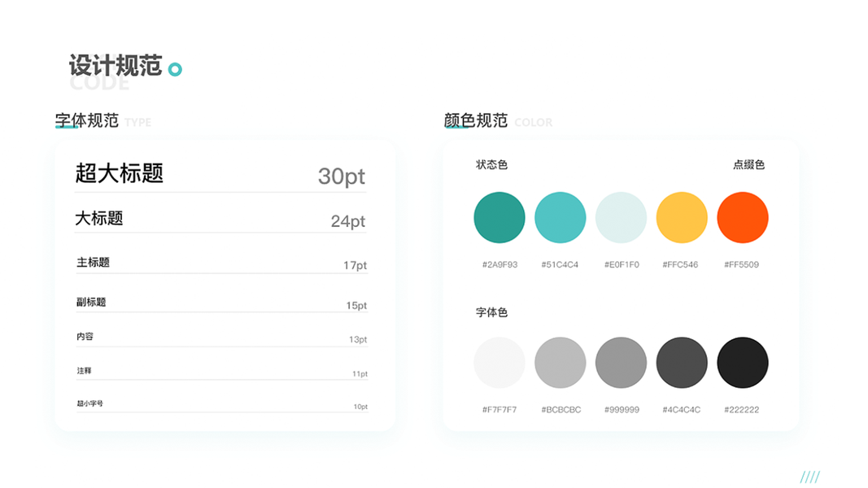Image resolution: width=868 pixels, height=488 pixels.
Task: Click the 11pt size value
Action: click(360, 374)
